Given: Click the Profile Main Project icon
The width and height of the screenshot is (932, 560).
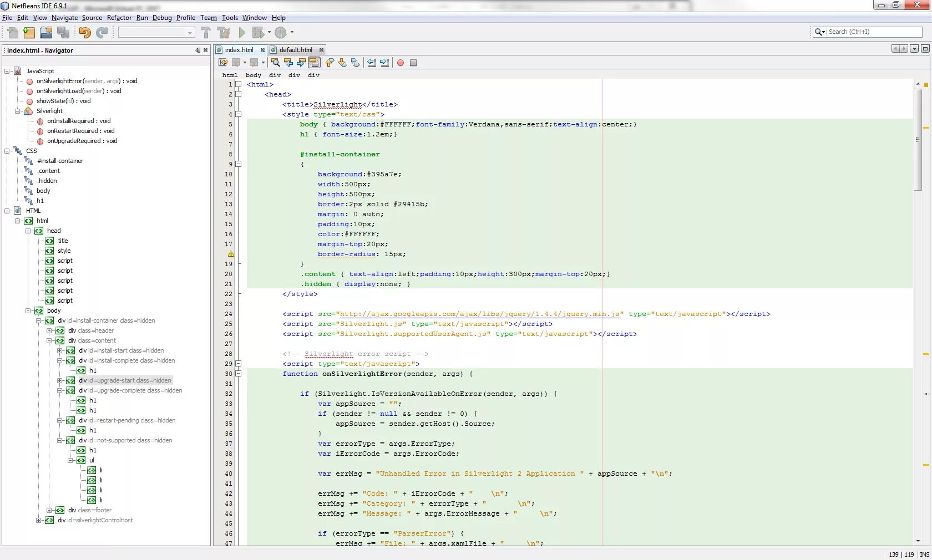Looking at the screenshot, I should coord(281,33).
